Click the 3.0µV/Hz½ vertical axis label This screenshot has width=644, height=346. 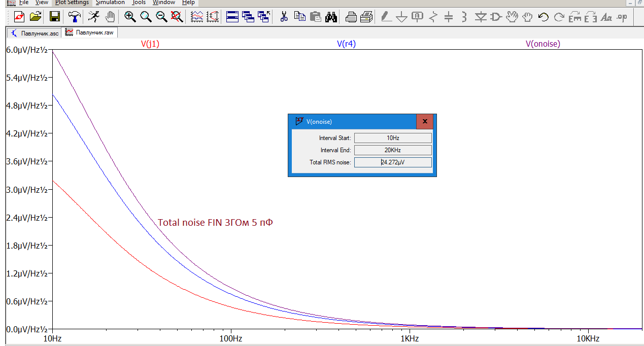coord(27,190)
